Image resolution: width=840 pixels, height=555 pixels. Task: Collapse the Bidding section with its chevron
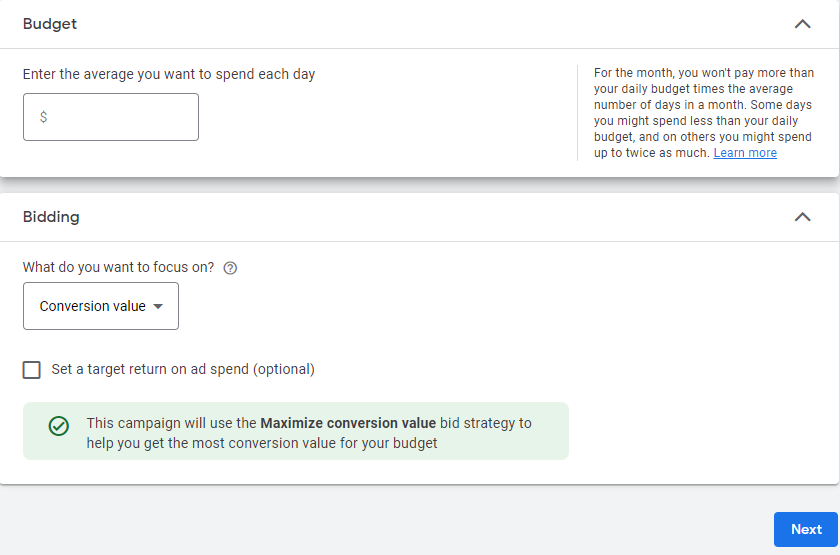pos(802,217)
